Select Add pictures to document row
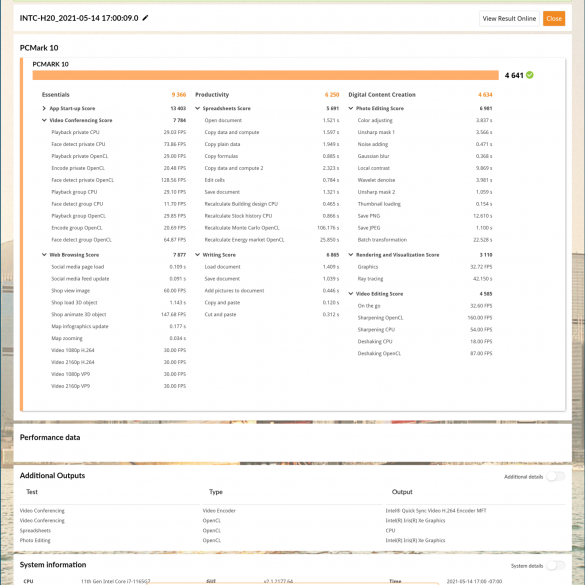The width and height of the screenshot is (585, 585). 272,291
